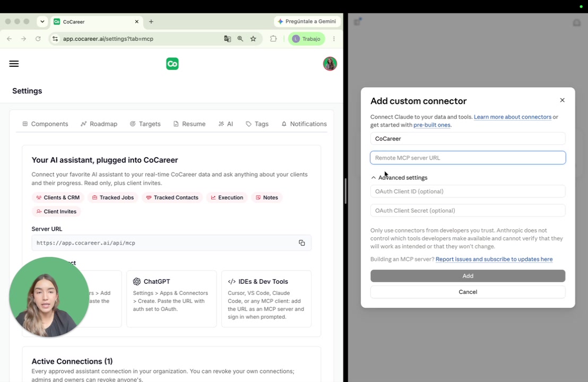
Task: Open the browser extensions puzzle icon
Action: pos(273,39)
